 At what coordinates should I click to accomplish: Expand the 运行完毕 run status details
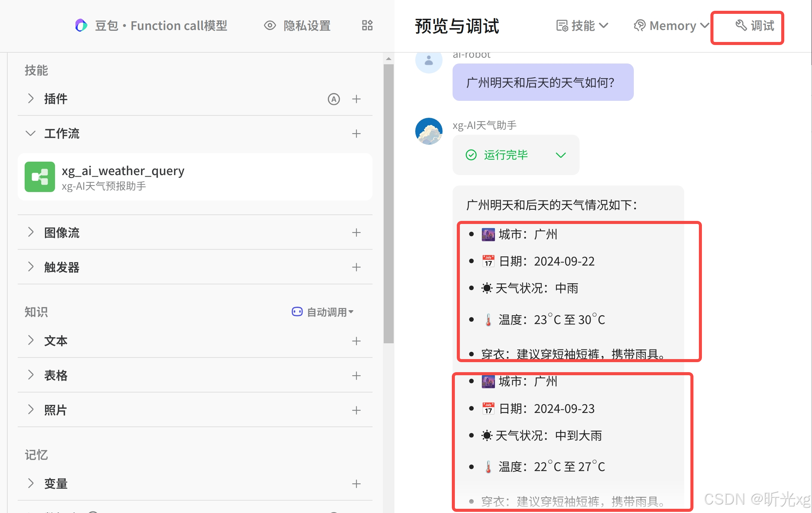561,155
